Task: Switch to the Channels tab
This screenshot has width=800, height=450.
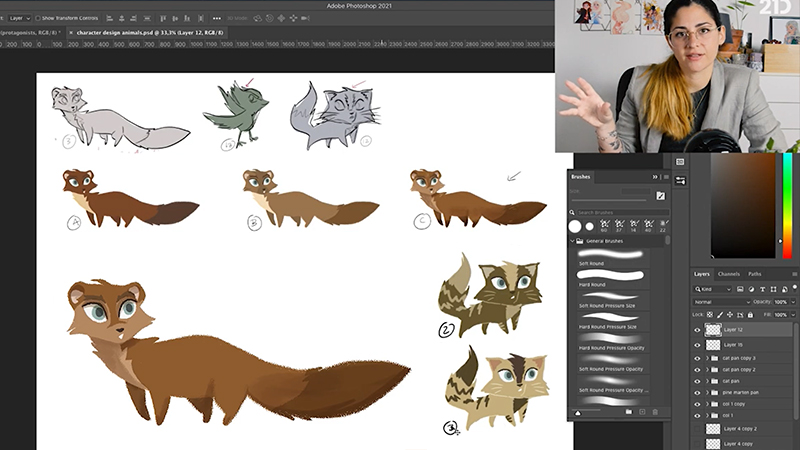Action: pos(728,273)
